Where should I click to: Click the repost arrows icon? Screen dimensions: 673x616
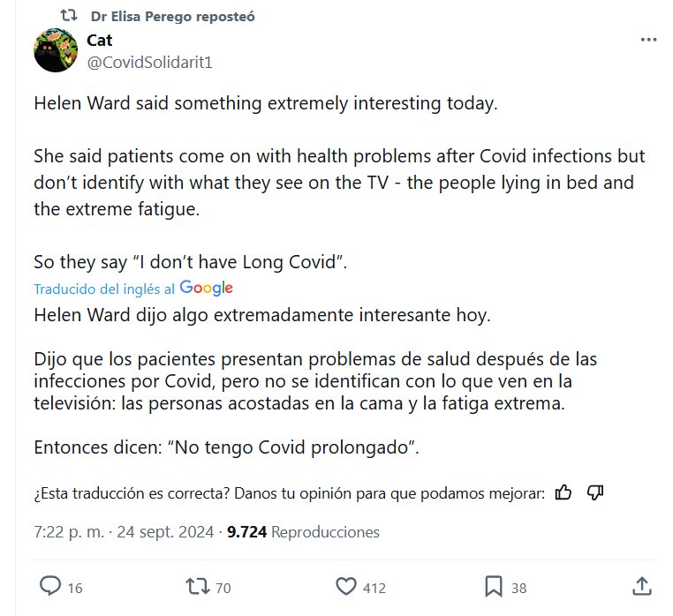tap(197, 587)
